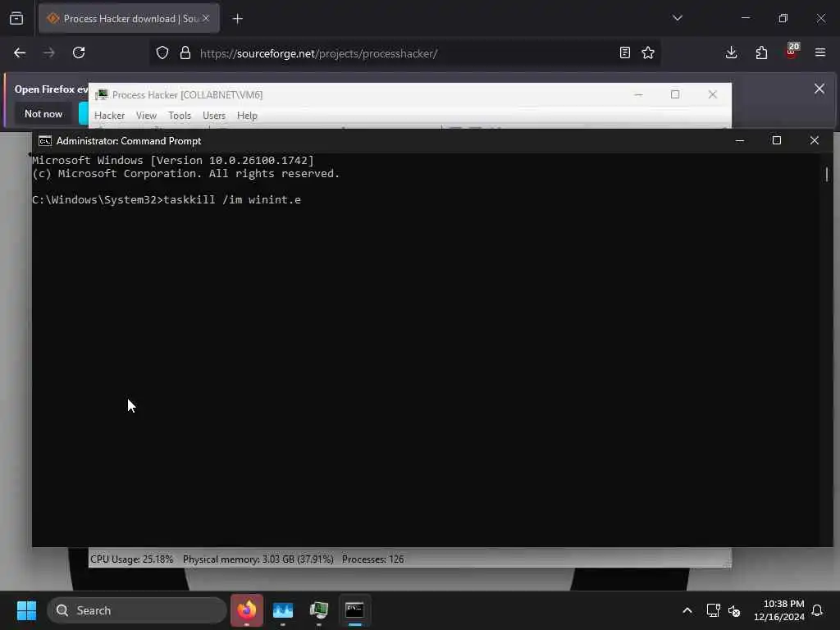
Task: Click Processes: 126 status bar entry
Action: [x=373, y=559]
